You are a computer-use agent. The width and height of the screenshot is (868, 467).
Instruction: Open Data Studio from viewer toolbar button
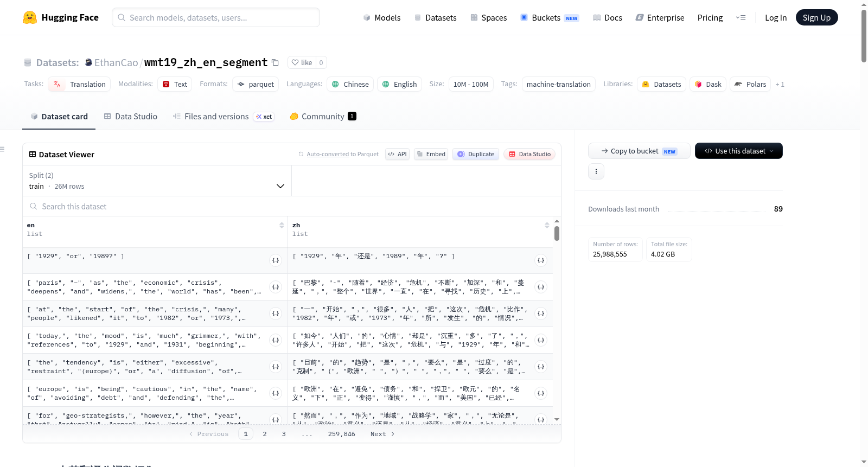click(529, 154)
